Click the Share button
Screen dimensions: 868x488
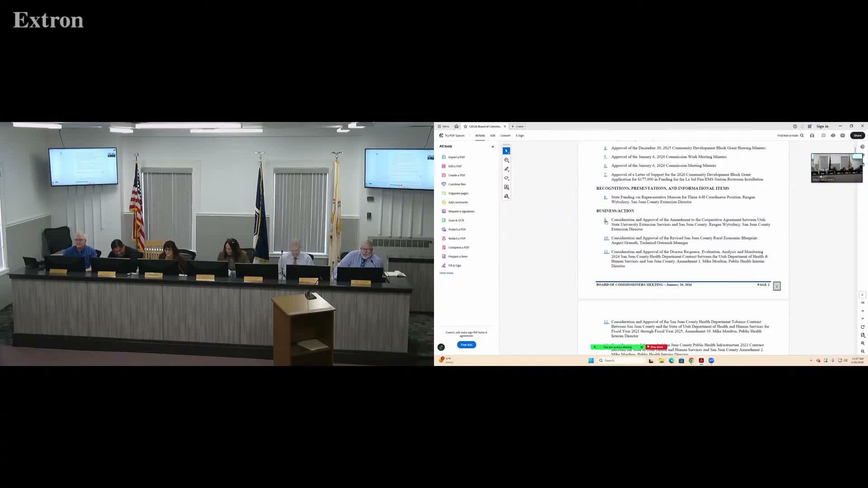(857, 136)
